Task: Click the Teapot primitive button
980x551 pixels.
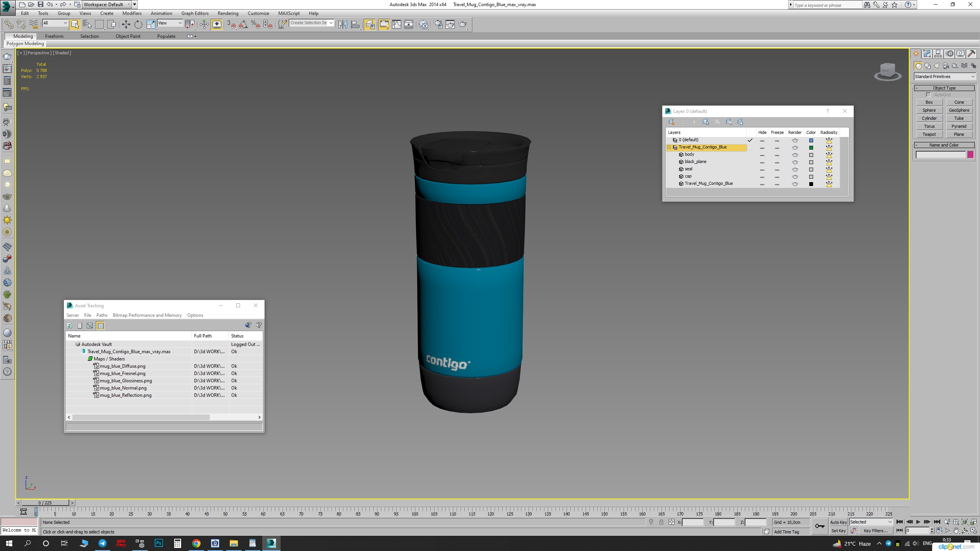Action: point(929,134)
